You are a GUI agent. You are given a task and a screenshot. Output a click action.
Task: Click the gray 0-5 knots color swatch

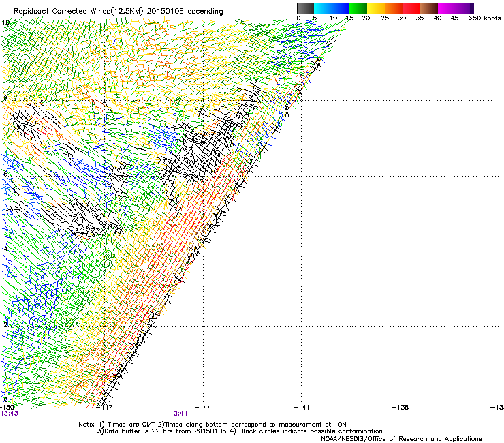click(305, 8)
